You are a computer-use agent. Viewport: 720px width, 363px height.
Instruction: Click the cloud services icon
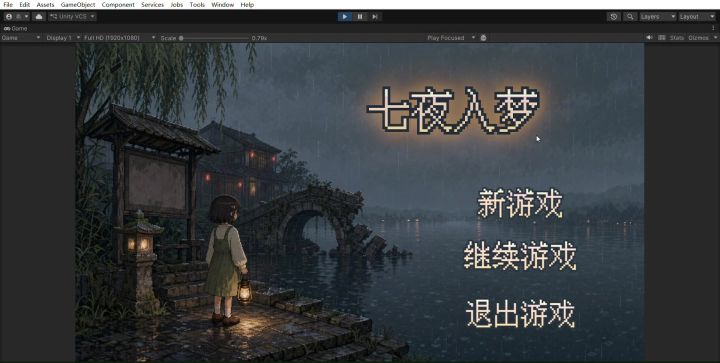click(x=39, y=17)
